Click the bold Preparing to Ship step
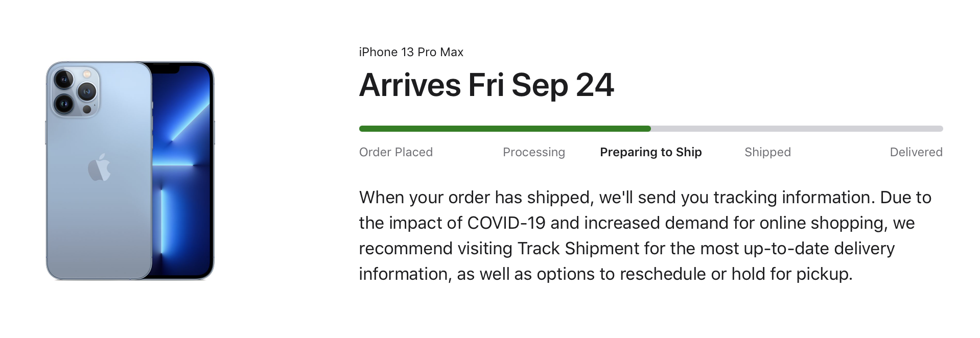Viewport: 980px width, 338px height. [x=650, y=152]
